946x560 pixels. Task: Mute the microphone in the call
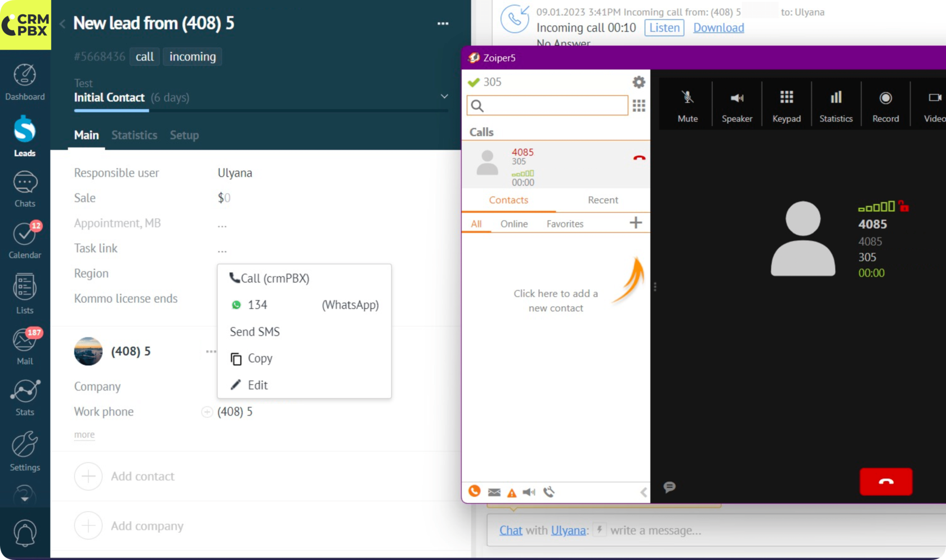(688, 105)
